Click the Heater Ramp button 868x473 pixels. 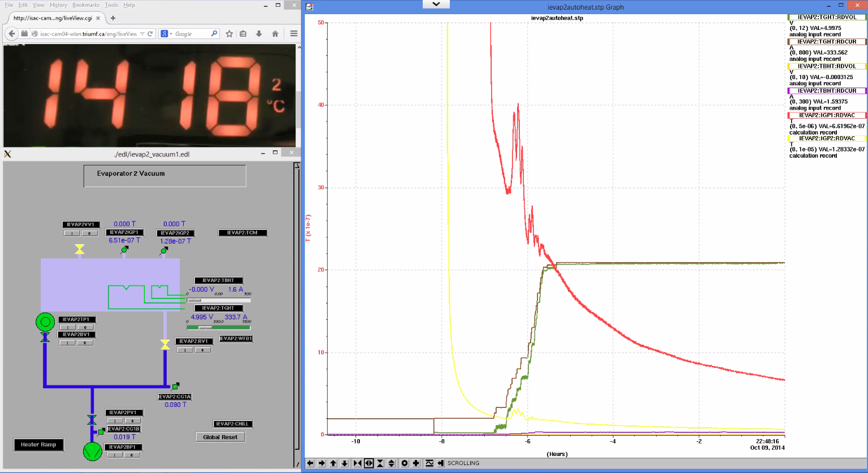click(x=38, y=445)
